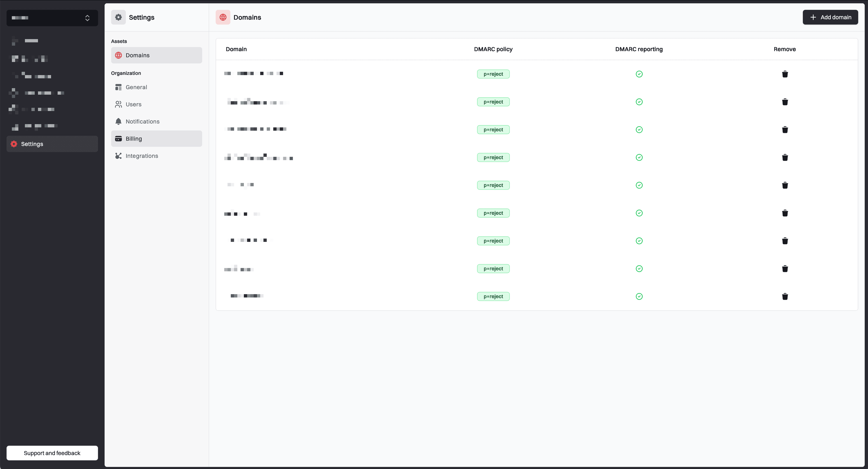
Task: Click the Organization section label
Action: pyautogui.click(x=126, y=73)
